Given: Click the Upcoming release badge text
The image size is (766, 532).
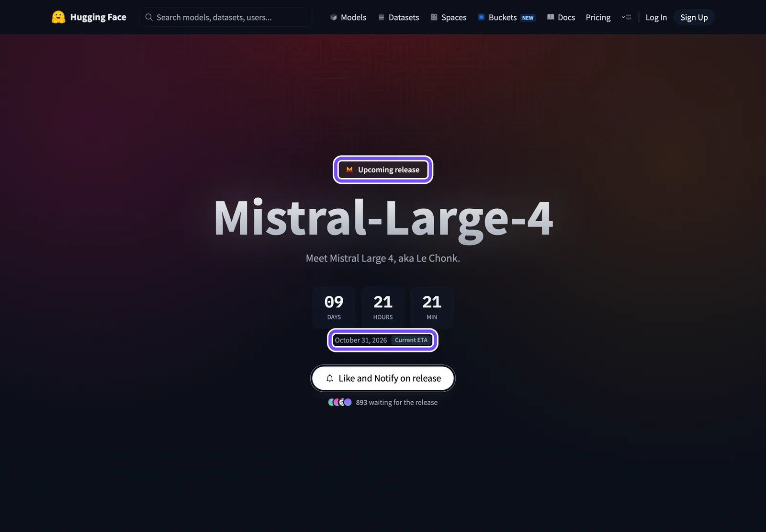Looking at the screenshot, I should [389, 170].
